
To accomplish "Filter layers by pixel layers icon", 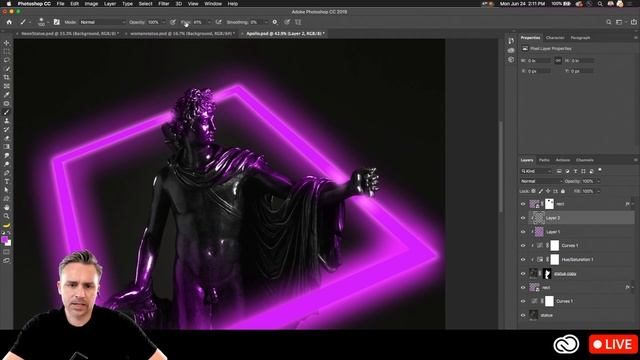I will tap(559, 171).
